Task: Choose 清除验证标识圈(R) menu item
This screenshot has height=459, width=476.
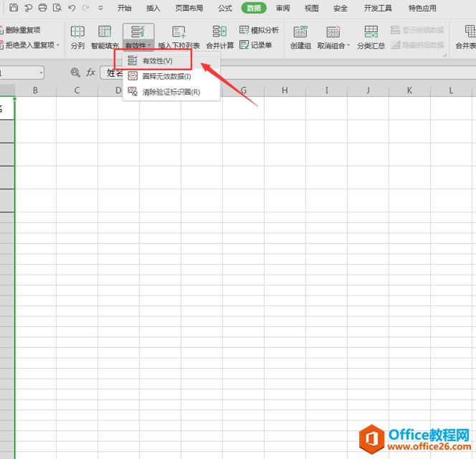Action: (x=171, y=92)
